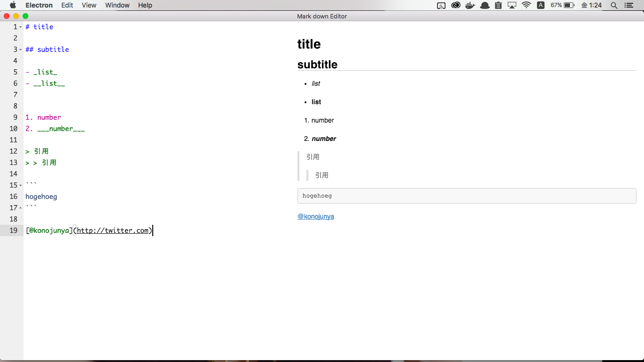Open the AirPlay display menu
The width and height of the screenshot is (644, 362).
(x=512, y=5)
